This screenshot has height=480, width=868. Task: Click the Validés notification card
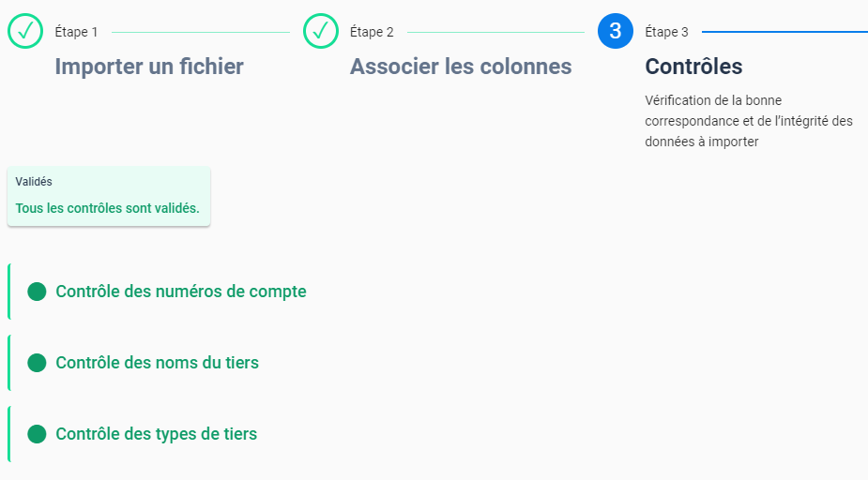pos(109,196)
